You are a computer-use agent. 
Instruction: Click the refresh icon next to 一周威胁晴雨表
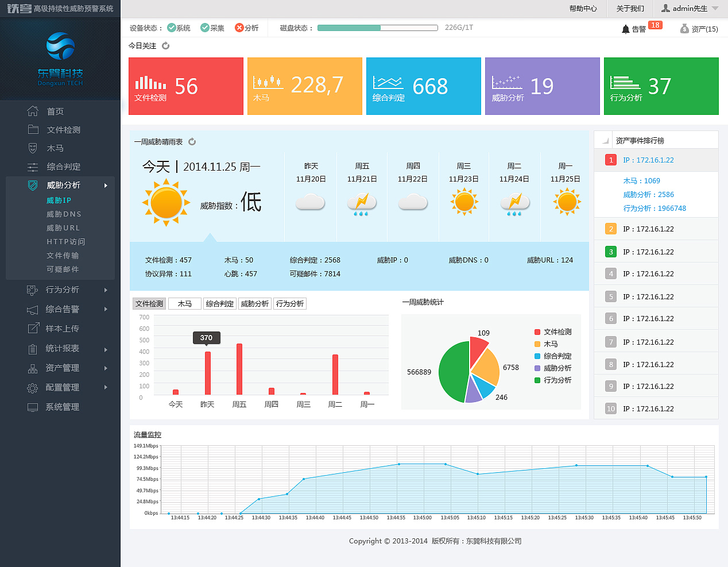[x=192, y=141]
